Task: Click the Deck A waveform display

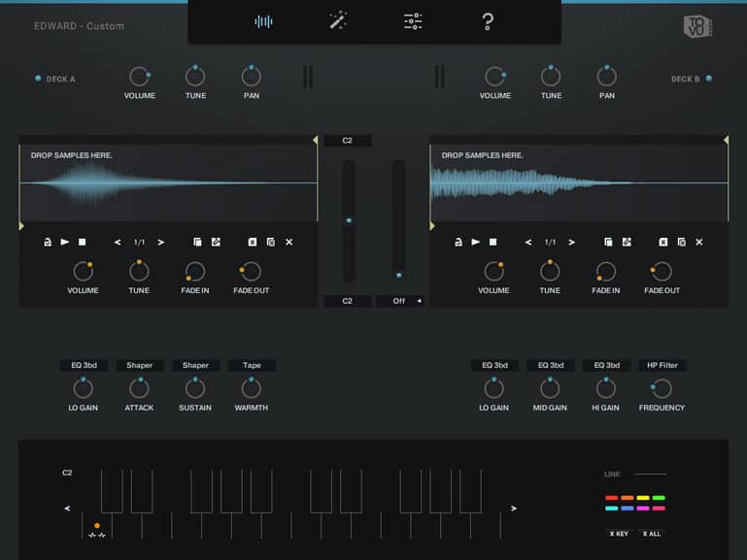Action: (x=168, y=182)
